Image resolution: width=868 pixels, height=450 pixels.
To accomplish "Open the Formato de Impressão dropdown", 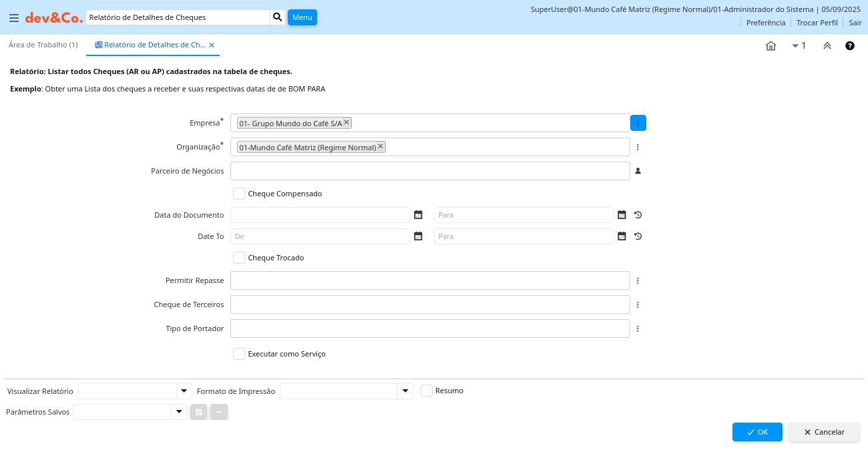I will [x=405, y=391].
